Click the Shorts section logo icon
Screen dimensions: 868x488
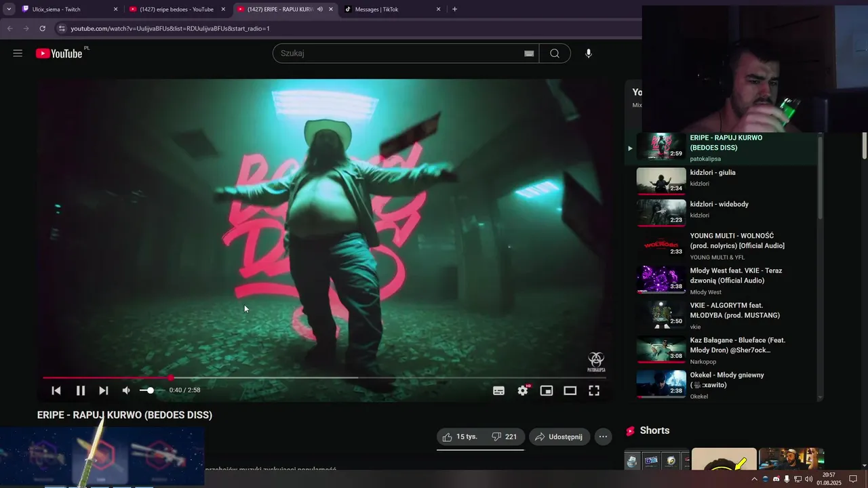tap(631, 431)
